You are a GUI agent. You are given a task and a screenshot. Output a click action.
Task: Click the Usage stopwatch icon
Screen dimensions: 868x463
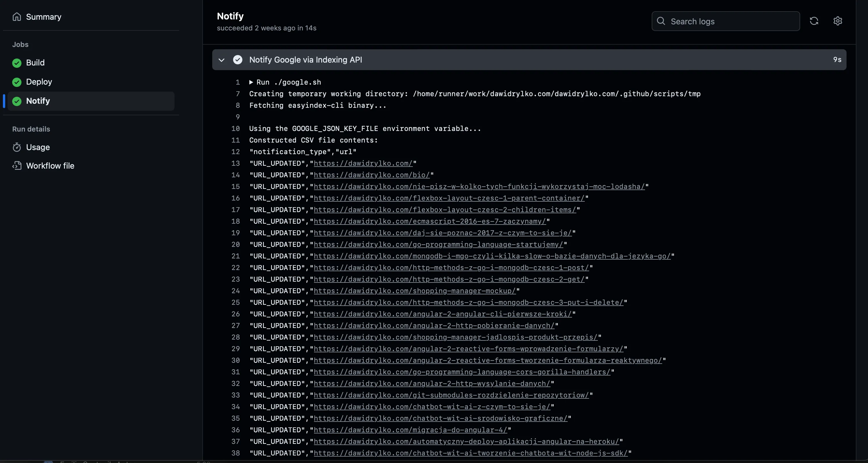[x=17, y=147]
